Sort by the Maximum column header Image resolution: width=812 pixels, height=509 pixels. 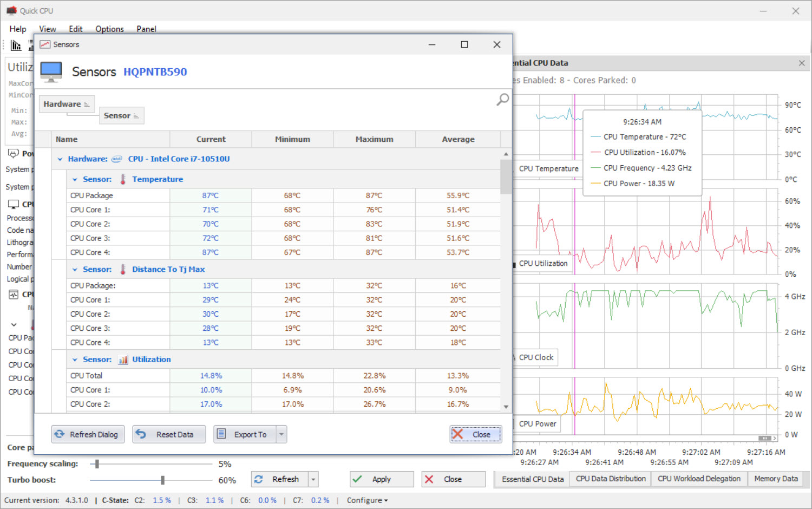374,139
